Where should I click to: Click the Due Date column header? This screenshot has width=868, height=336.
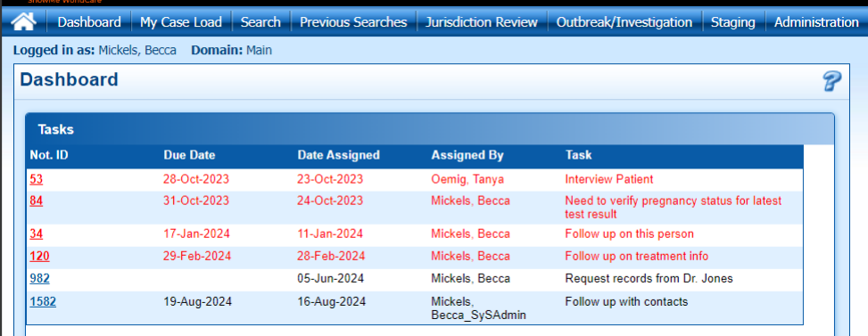[x=189, y=155]
